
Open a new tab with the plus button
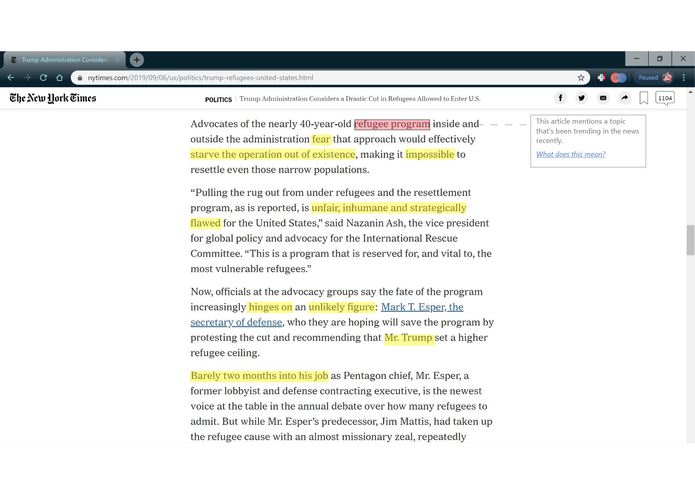(x=137, y=59)
